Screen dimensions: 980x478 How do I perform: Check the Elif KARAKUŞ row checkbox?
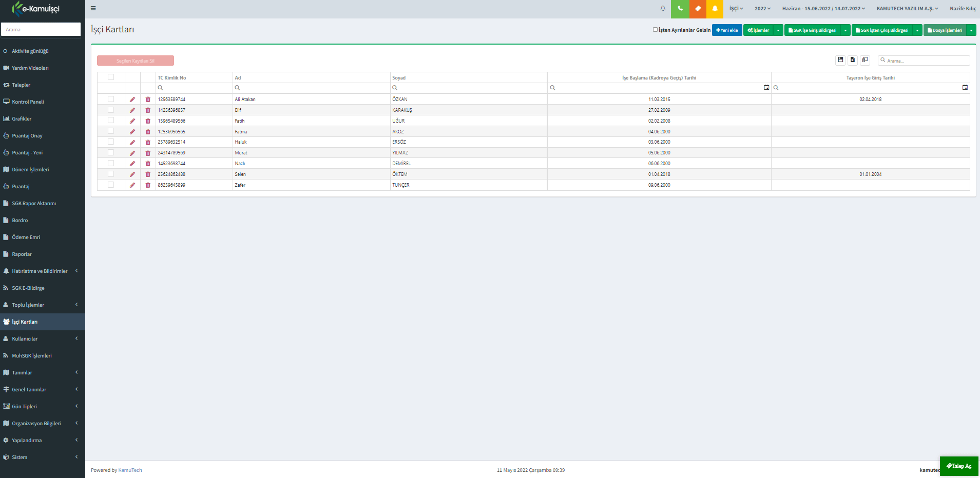point(111,110)
